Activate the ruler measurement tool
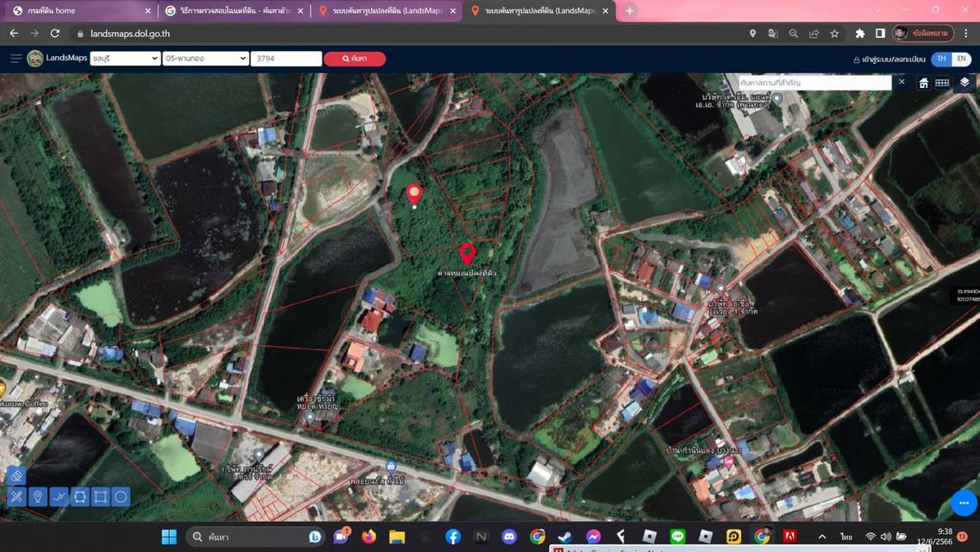This screenshot has width=980, height=552. [16, 497]
